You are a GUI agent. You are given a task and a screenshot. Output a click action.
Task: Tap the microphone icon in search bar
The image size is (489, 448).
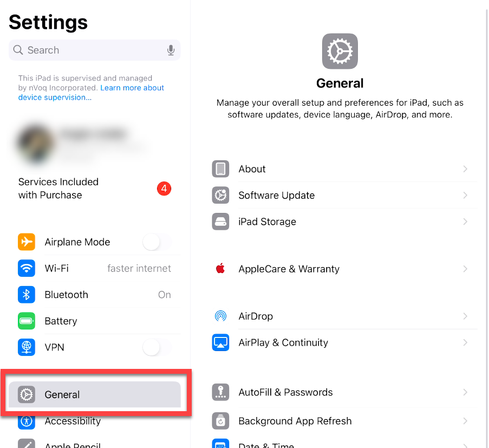click(171, 50)
